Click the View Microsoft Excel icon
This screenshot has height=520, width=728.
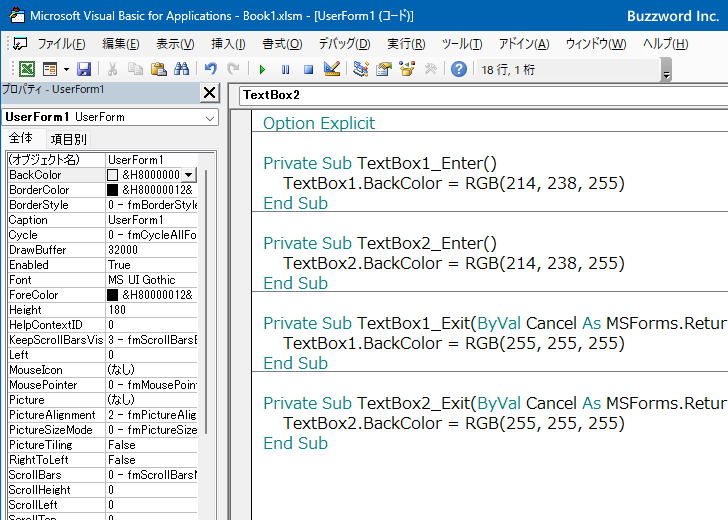[x=26, y=69]
